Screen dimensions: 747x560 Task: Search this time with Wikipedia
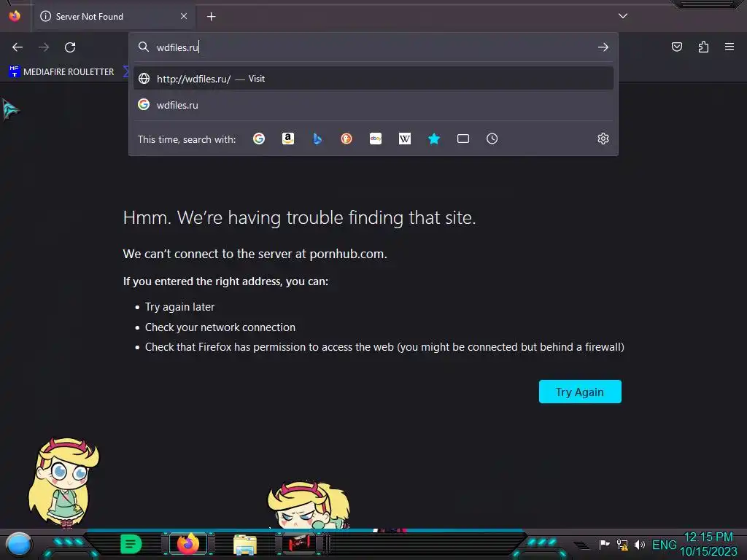pyautogui.click(x=404, y=139)
